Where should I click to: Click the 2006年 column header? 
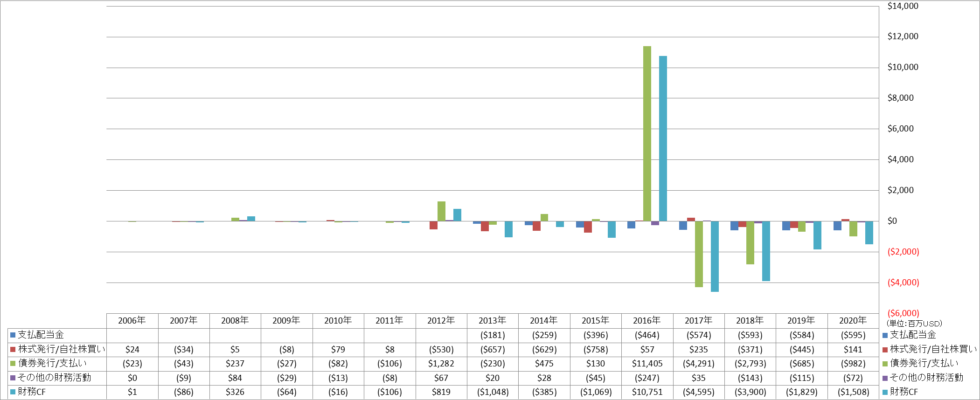click(x=132, y=320)
